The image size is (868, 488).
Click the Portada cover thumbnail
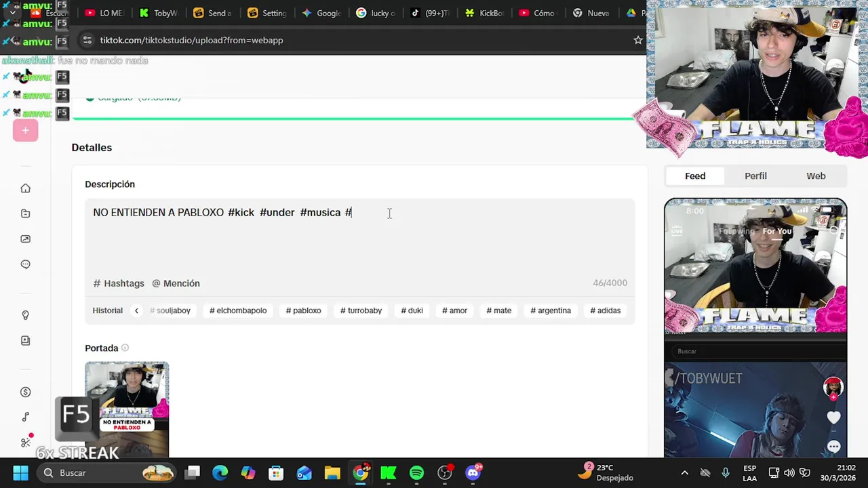127,409
